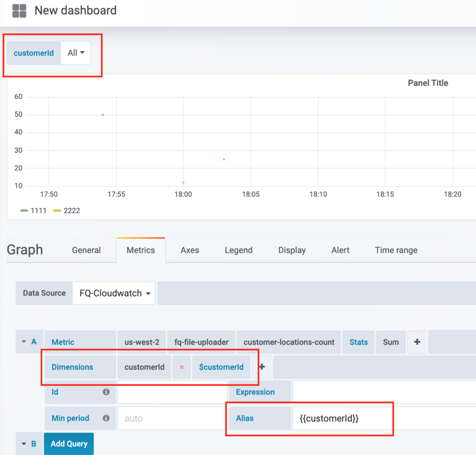476x455 pixels.
Task: Click the Min period info icon
Action: [x=106, y=418]
